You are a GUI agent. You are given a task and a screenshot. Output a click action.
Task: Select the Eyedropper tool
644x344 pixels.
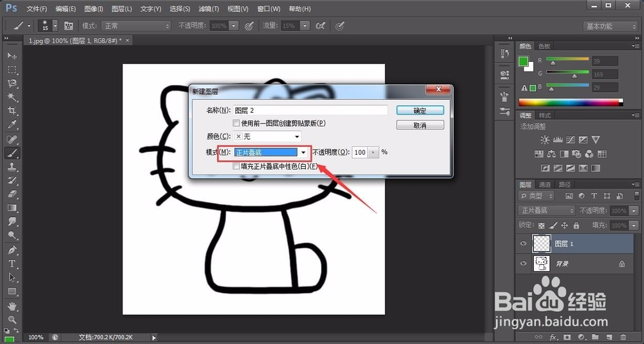(x=12, y=124)
